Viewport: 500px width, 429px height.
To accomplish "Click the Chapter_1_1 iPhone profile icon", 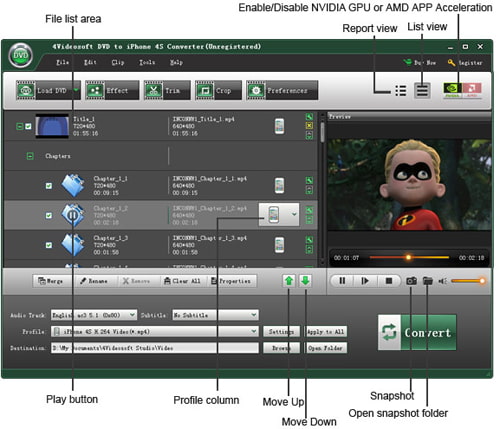I will pos(279,186).
